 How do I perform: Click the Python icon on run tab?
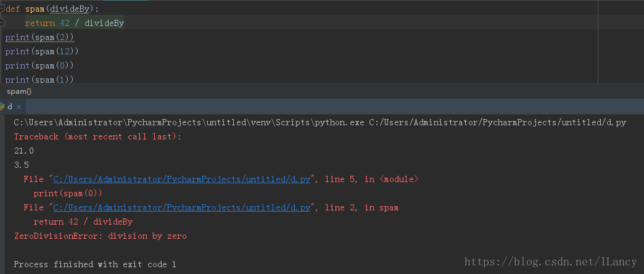point(2,107)
